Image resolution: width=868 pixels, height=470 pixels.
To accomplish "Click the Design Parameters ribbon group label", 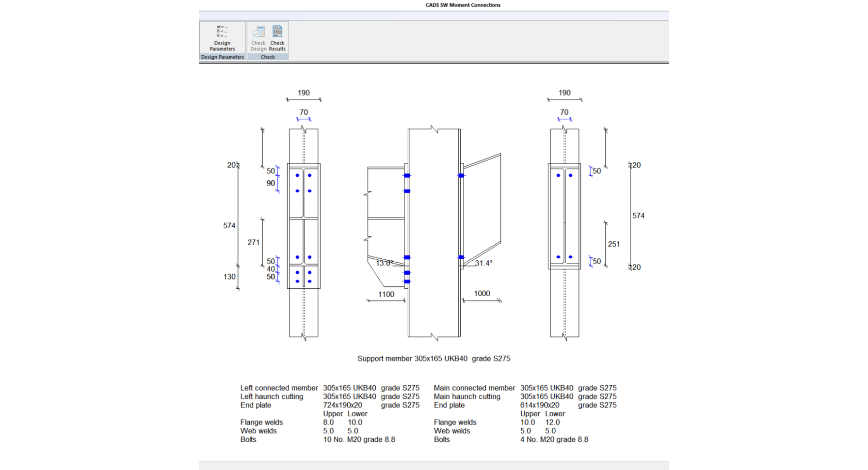I will click(223, 57).
